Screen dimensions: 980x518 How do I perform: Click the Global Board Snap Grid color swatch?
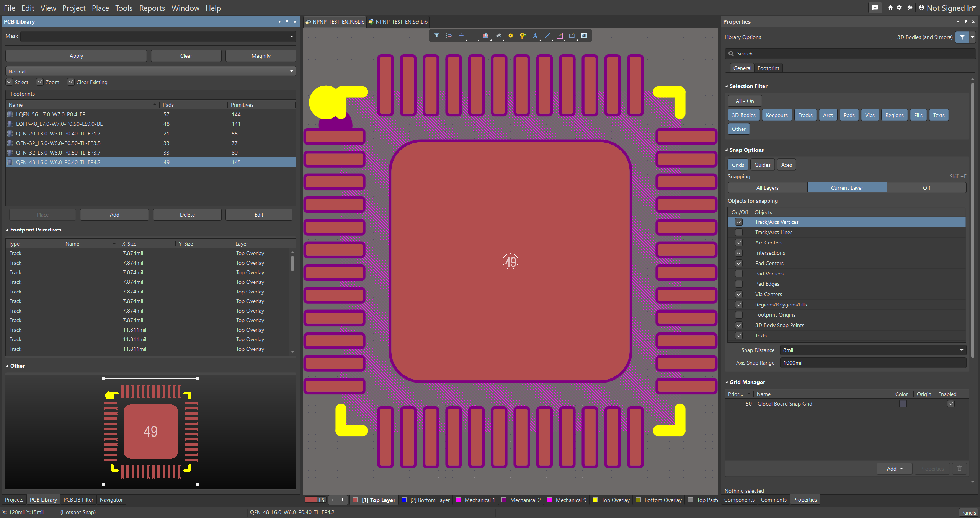click(x=903, y=404)
